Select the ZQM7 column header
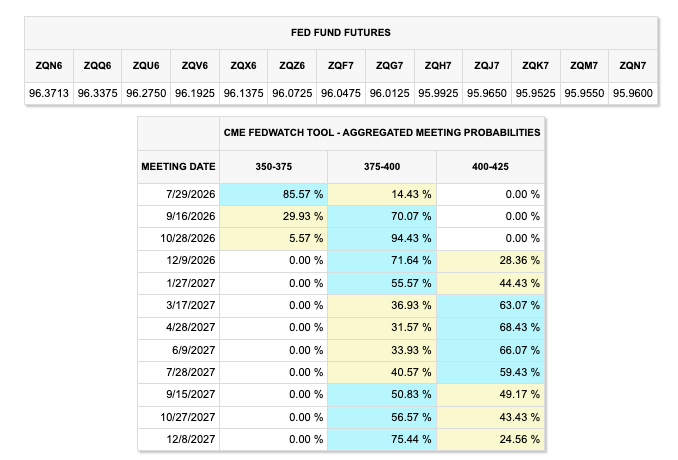Viewport: 678px width, 460px height. point(584,66)
